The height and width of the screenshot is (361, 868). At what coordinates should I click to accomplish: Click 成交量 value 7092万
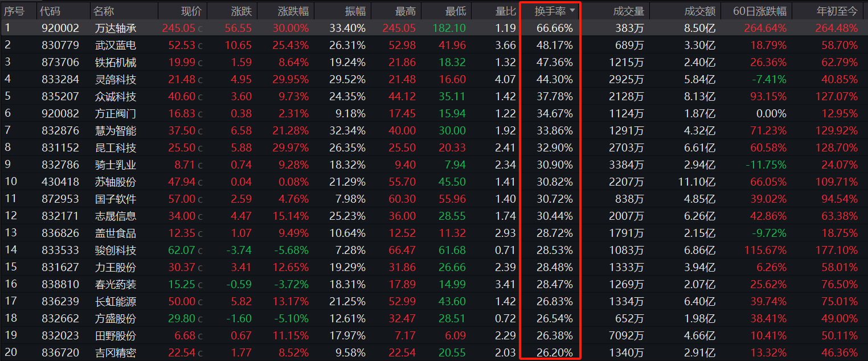point(627,335)
